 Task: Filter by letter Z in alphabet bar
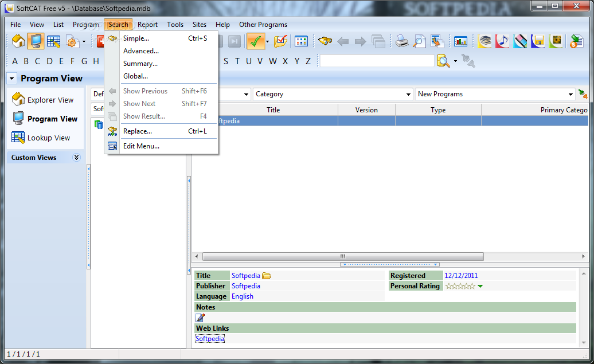308,61
